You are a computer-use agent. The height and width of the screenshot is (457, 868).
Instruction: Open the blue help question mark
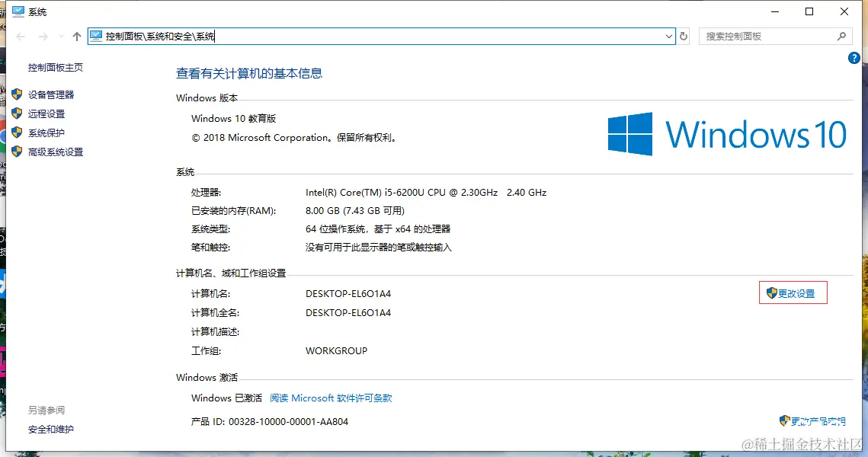click(x=854, y=58)
